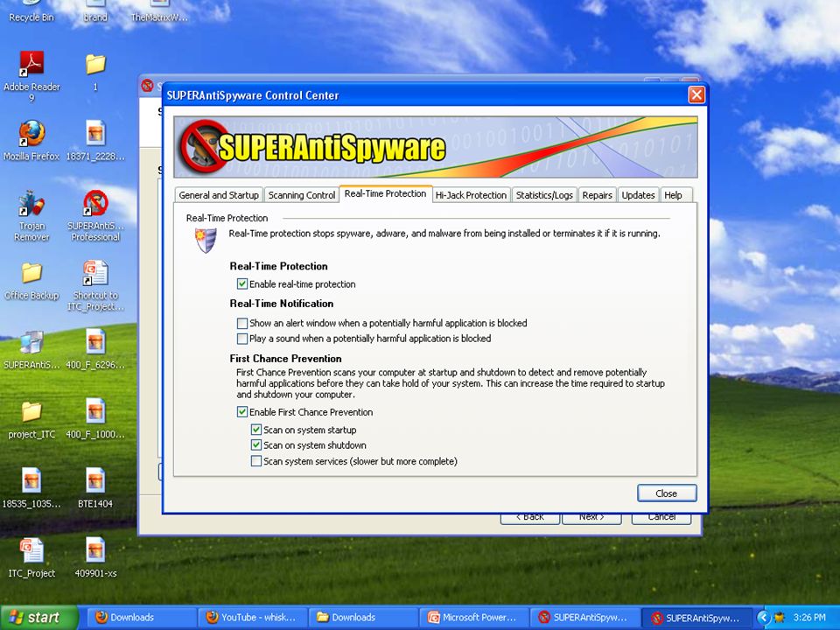Click the Close button in Control Center
The image size is (840, 630).
[667, 493]
